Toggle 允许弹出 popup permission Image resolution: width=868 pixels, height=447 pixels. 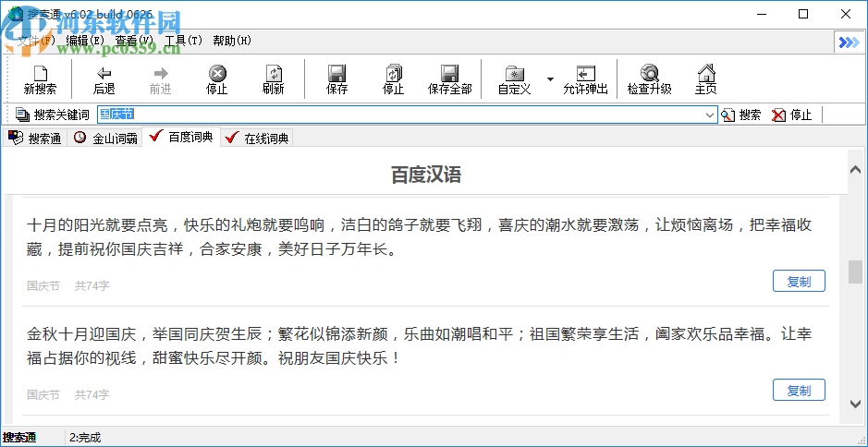tap(585, 79)
